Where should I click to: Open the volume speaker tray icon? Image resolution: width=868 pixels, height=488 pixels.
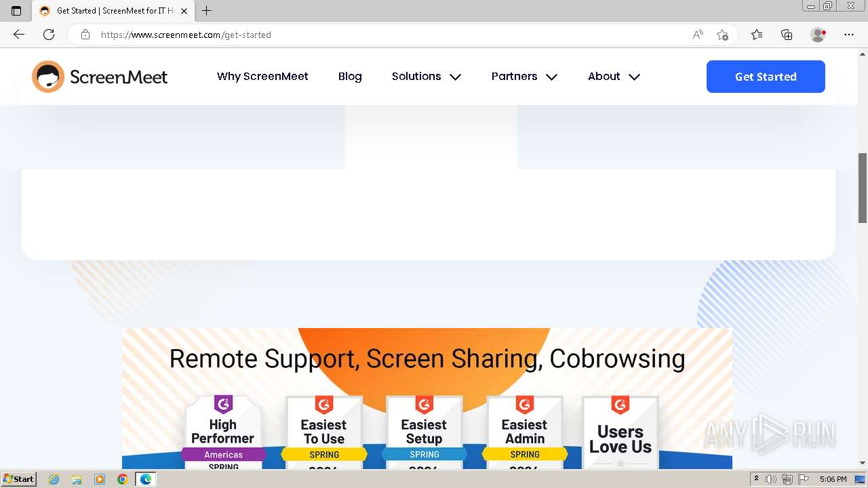(771, 479)
